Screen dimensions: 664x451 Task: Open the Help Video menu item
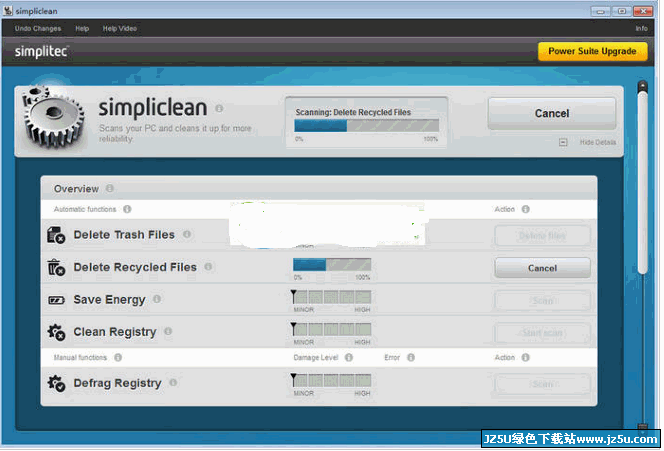(119, 28)
